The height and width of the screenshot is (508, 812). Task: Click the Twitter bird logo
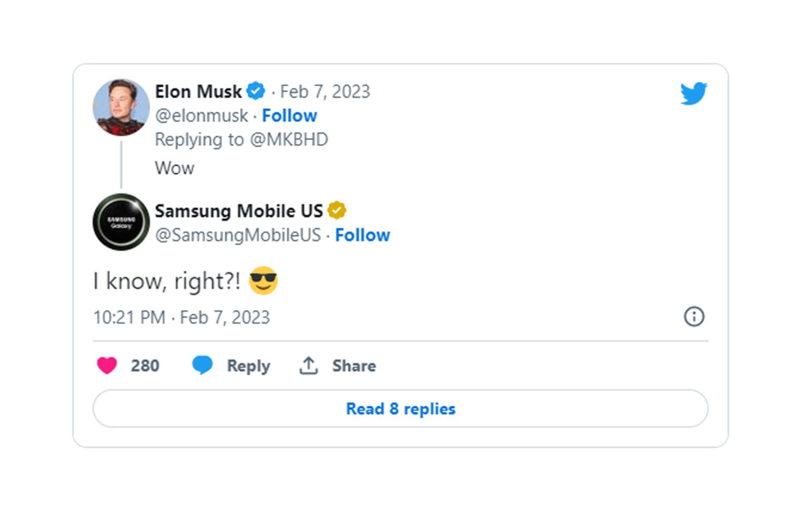click(x=693, y=93)
